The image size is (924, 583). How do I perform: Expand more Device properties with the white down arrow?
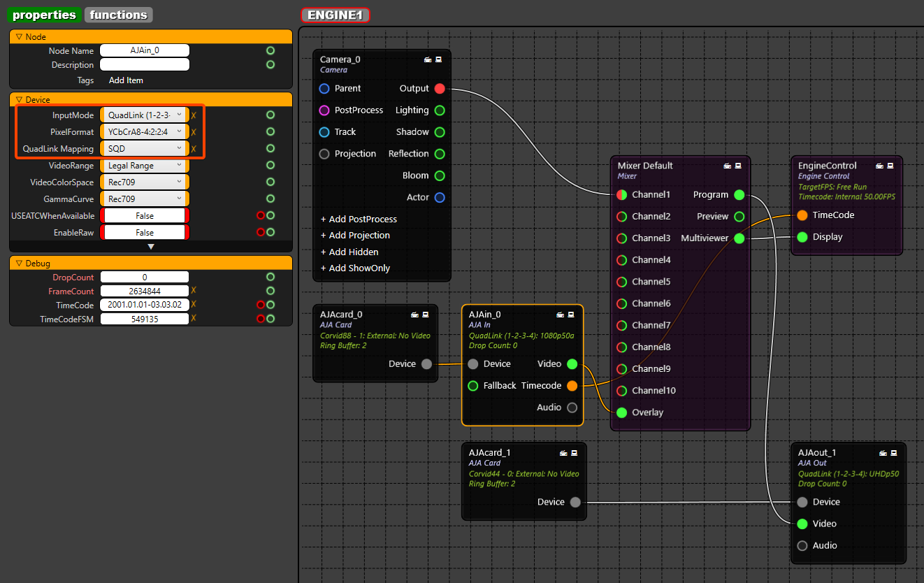(x=150, y=247)
